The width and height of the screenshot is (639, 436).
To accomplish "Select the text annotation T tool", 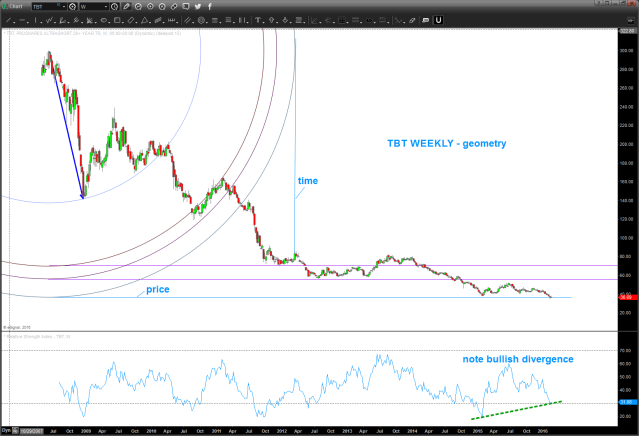I will click(257, 21).
